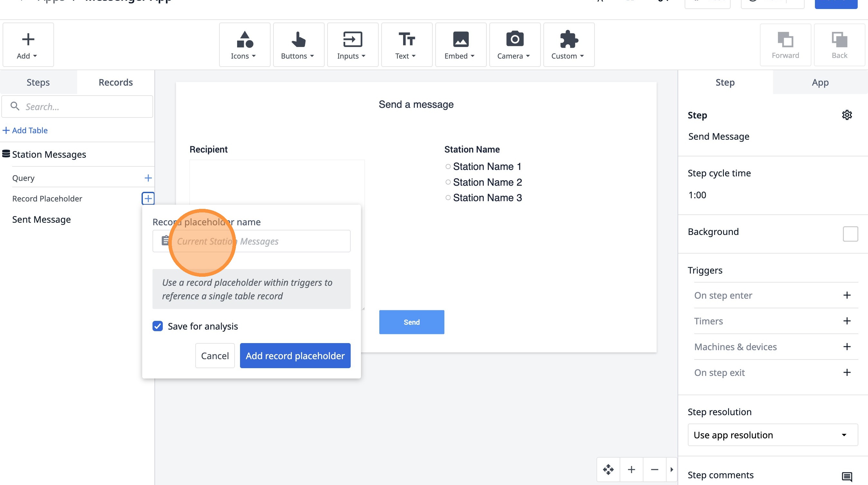Select the Station Name 3 radio button
Image resolution: width=868 pixels, height=485 pixels.
click(448, 198)
